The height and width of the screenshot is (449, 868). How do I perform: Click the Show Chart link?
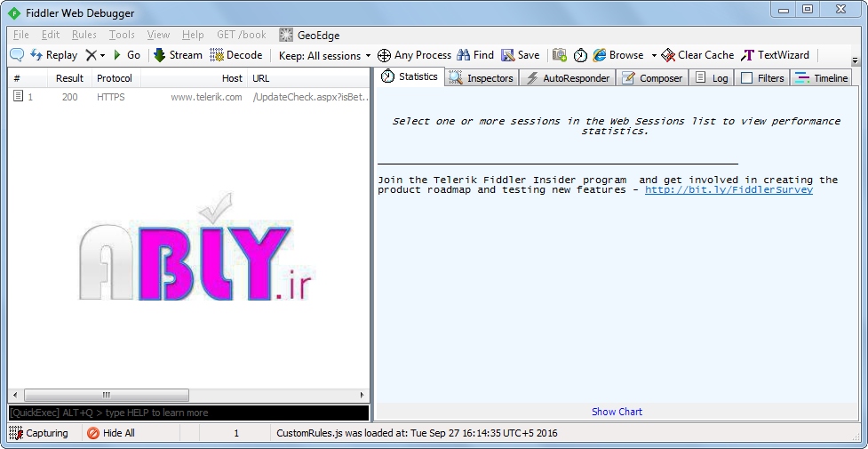[617, 412]
